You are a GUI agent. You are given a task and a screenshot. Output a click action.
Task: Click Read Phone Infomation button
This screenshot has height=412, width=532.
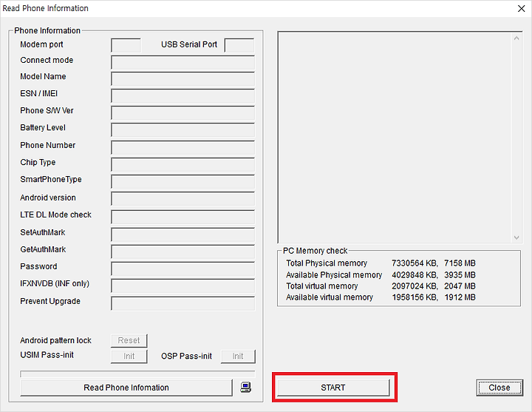point(126,388)
